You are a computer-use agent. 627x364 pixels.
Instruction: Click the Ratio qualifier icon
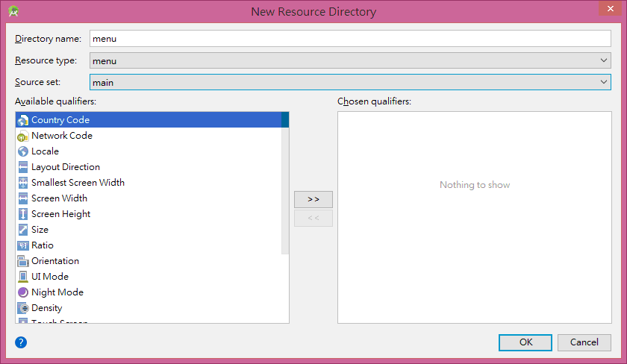click(23, 245)
